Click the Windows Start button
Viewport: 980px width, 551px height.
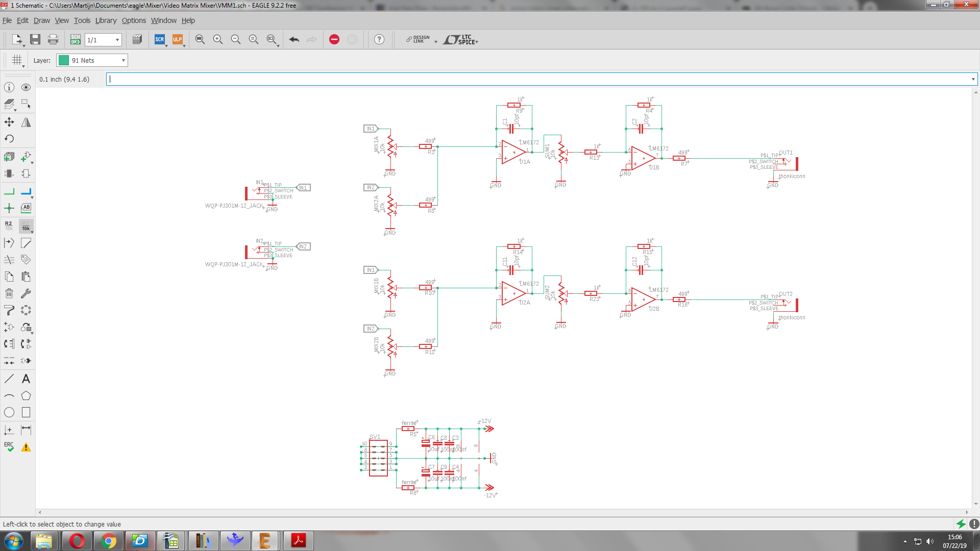(x=13, y=541)
